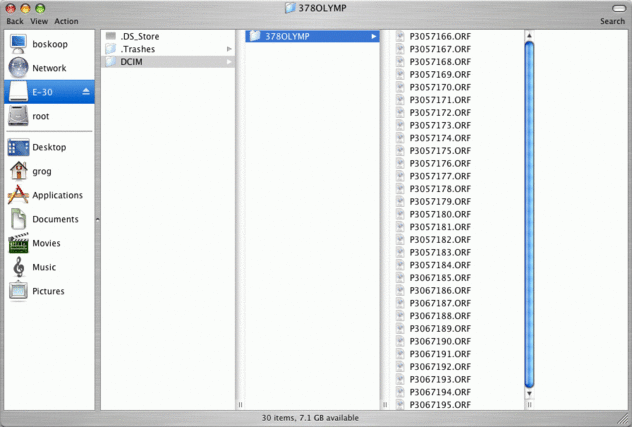Open the Music note icon
Viewport: 632px width, 427px height.
[19, 267]
